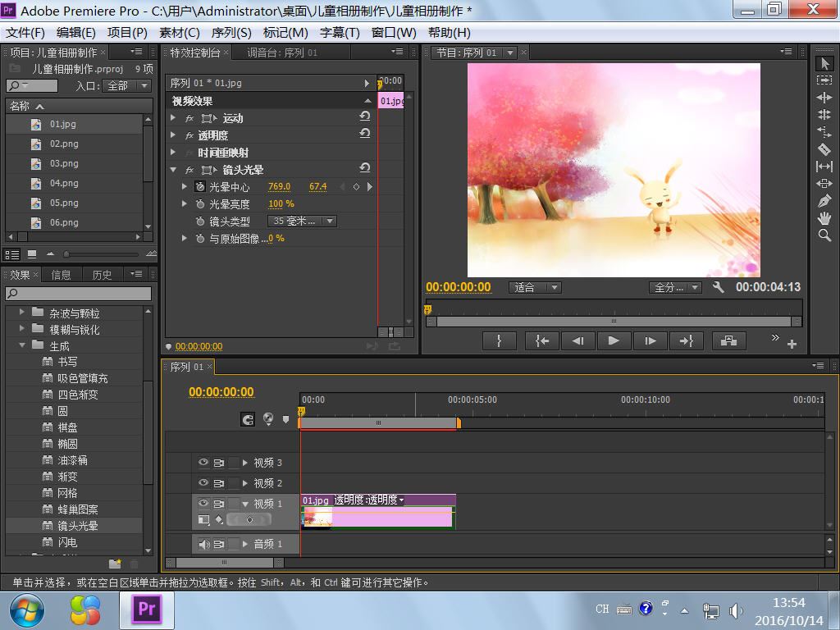Viewport: 840px width, 630px height.
Task: Go to In point in program monitor
Action: coord(542,340)
